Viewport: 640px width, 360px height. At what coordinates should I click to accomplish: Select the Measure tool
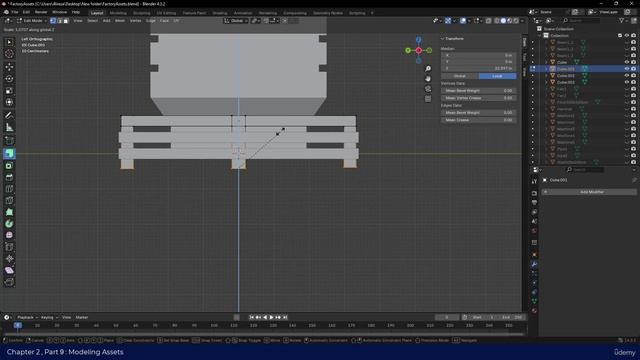9,128
